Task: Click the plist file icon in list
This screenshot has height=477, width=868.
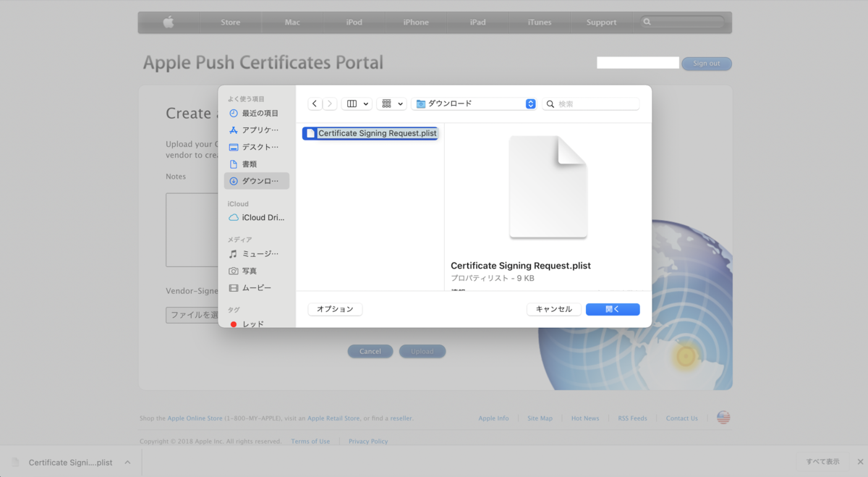Action: [310, 133]
